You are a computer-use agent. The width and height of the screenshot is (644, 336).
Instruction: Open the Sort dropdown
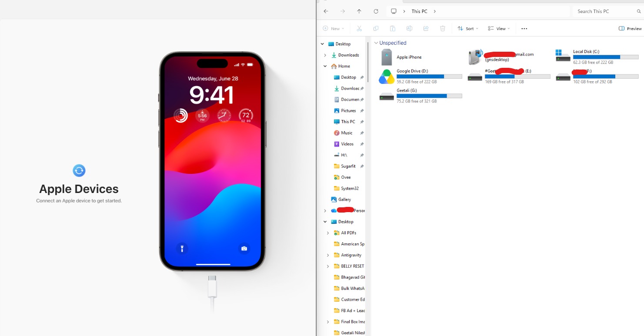468,29
